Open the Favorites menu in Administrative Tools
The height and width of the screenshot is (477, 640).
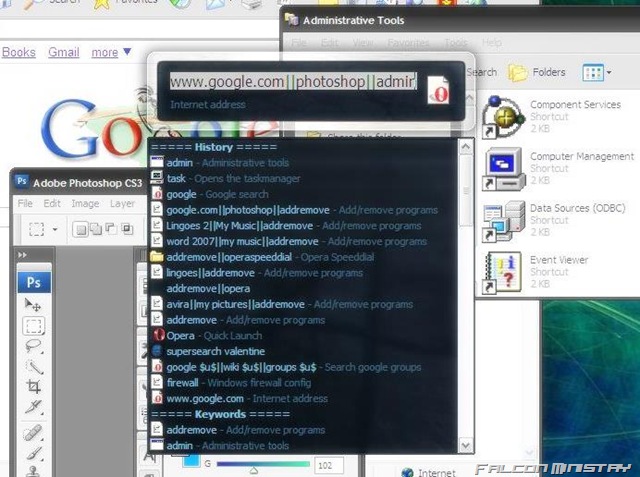coord(408,42)
